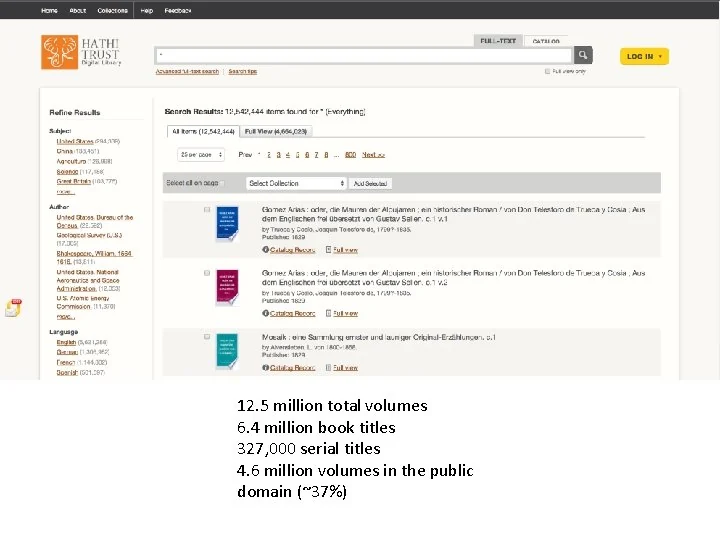Filter by language English
Viewport: 720px width, 540px height.
coord(66,342)
